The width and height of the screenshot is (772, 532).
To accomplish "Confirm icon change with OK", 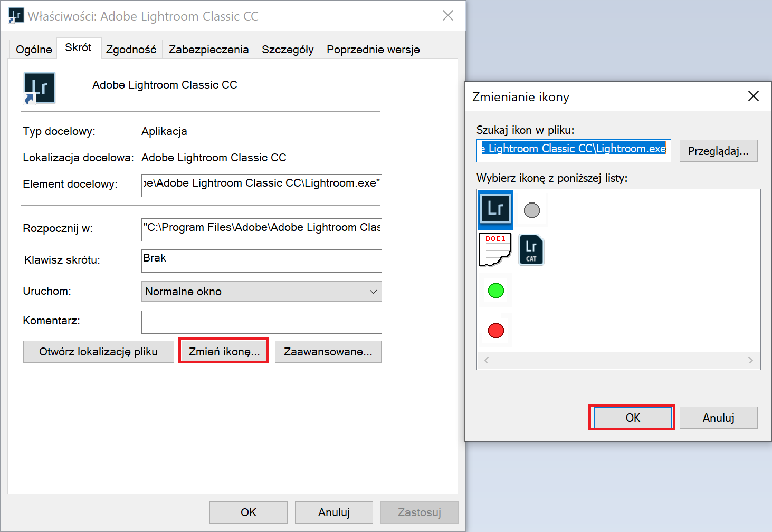I will 632,418.
